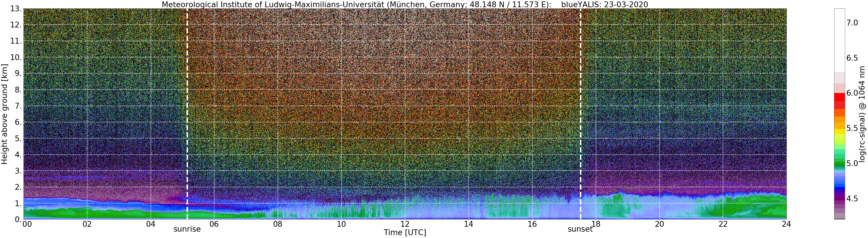868x238 pixels.
Task: Click the 'sunrise' label below axis
Action: (187, 229)
